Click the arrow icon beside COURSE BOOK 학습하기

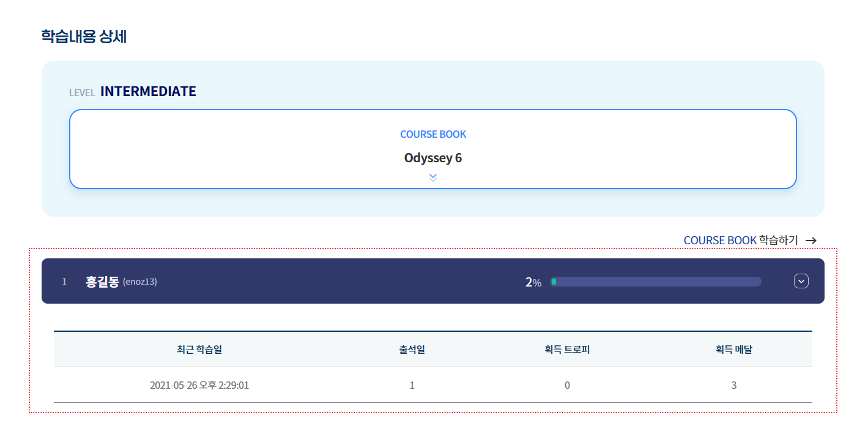811,241
